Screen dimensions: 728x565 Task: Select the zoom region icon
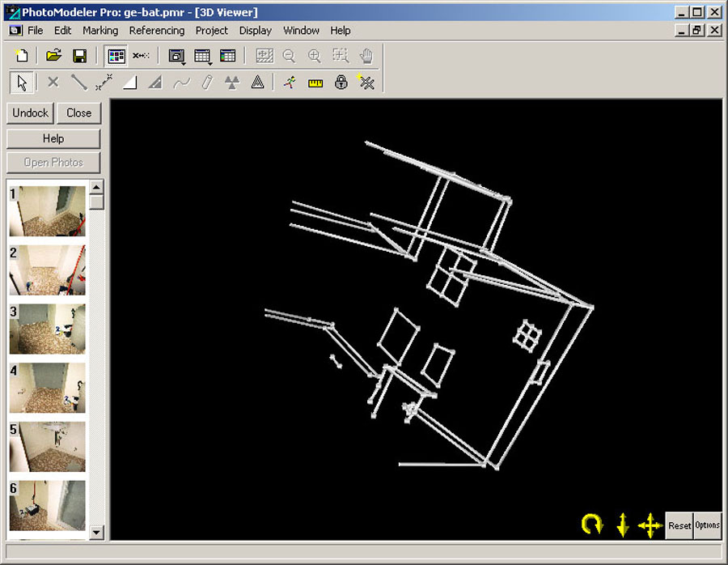[341, 56]
